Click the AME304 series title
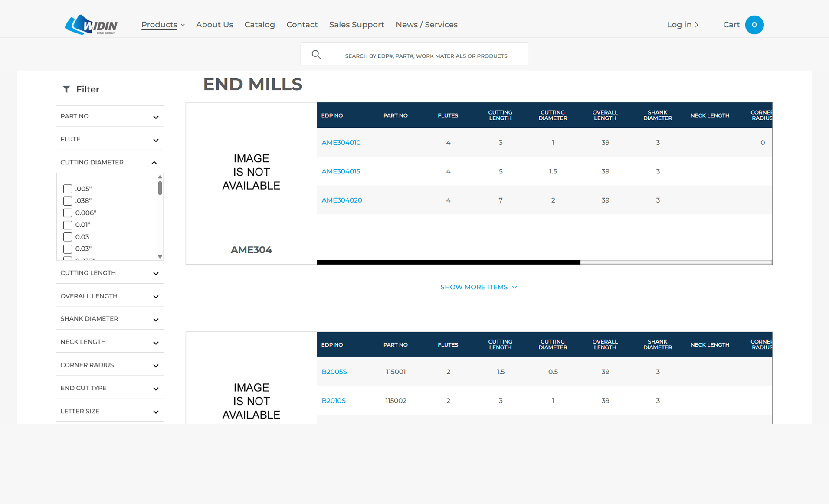Image resolution: width=829 pixels, height=504 pixels. 251,250
